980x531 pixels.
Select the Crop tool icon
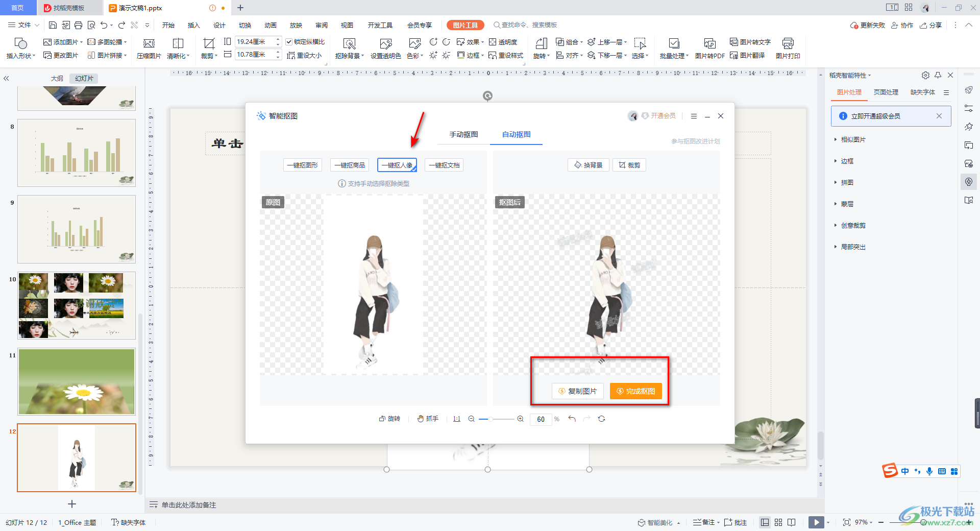(x=209, y=43)
